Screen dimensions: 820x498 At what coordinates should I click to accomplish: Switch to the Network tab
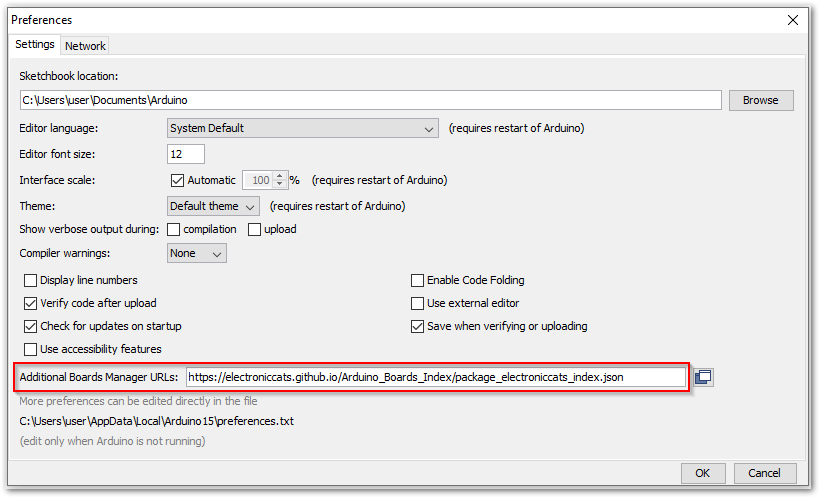(x=85, y=46)
